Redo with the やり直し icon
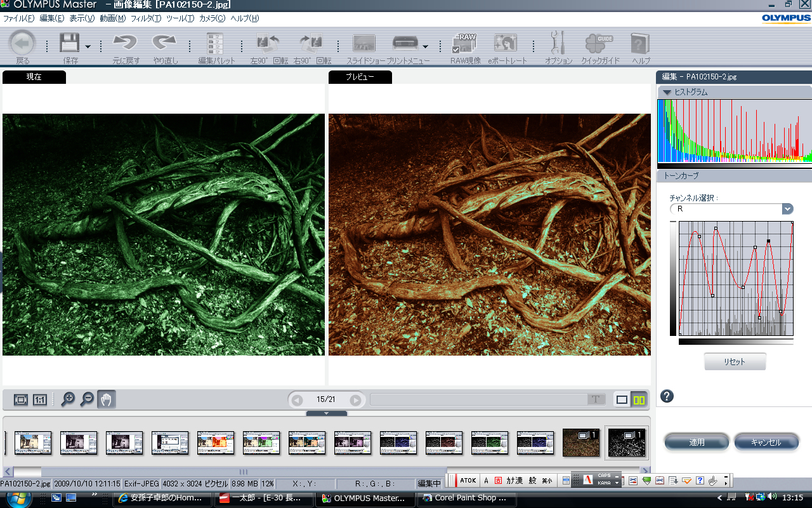 point(165,43)
